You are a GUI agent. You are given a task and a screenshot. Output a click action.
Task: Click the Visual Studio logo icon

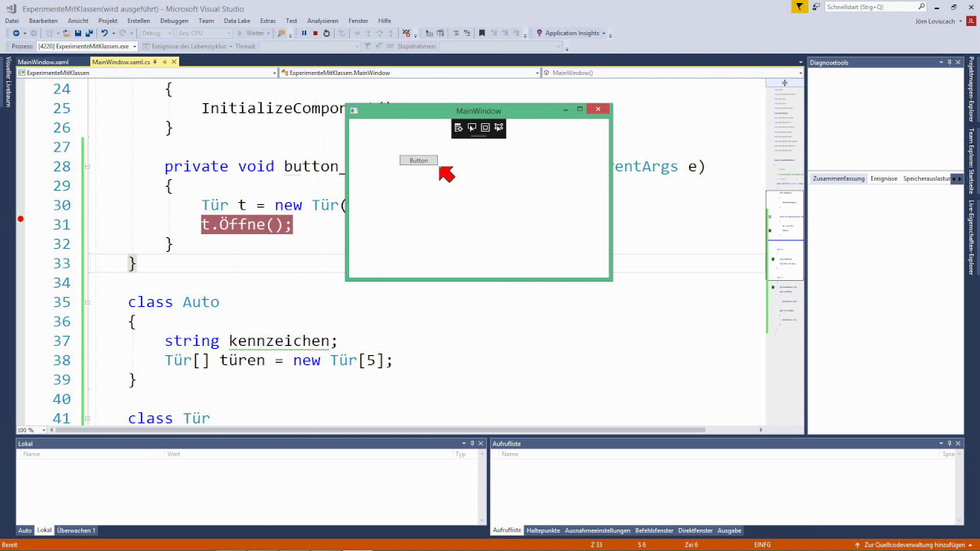point(11,8)
